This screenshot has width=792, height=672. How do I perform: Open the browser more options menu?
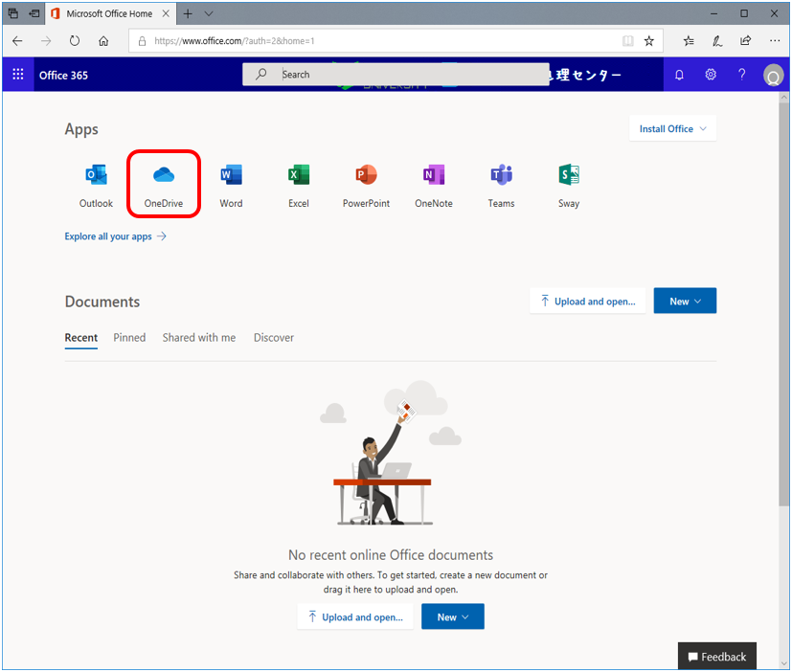pos(775,41)
